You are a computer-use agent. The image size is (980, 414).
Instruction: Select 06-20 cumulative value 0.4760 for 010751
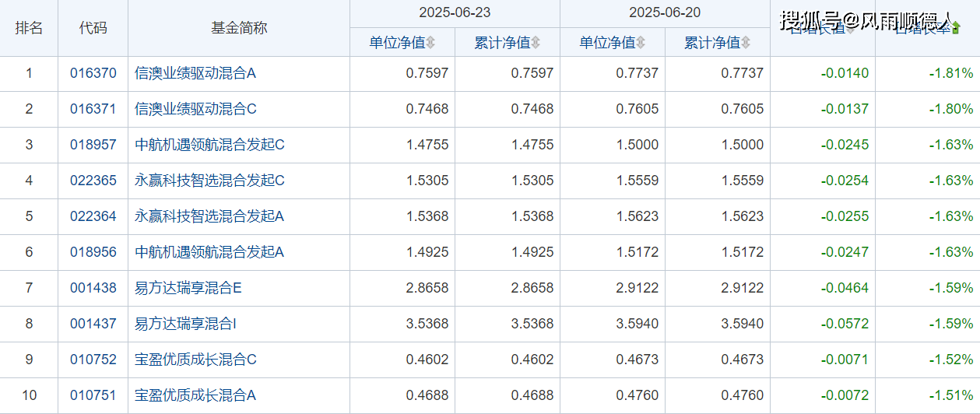pos(743,395)
